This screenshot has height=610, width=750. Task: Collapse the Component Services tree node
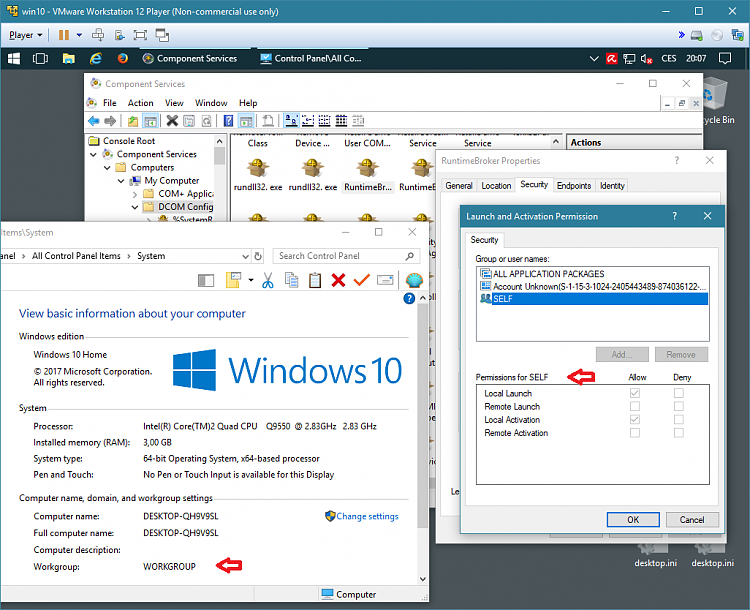[x=94, y=155]
